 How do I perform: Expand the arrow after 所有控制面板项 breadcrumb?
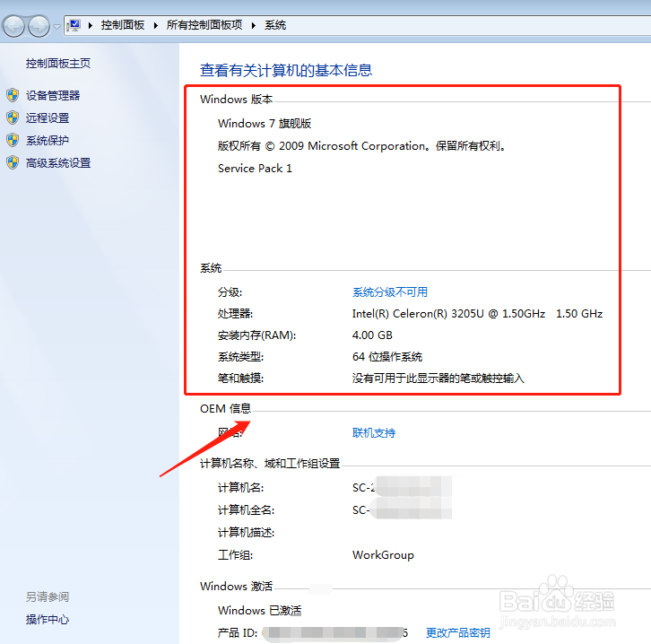[x=253, y=25]
